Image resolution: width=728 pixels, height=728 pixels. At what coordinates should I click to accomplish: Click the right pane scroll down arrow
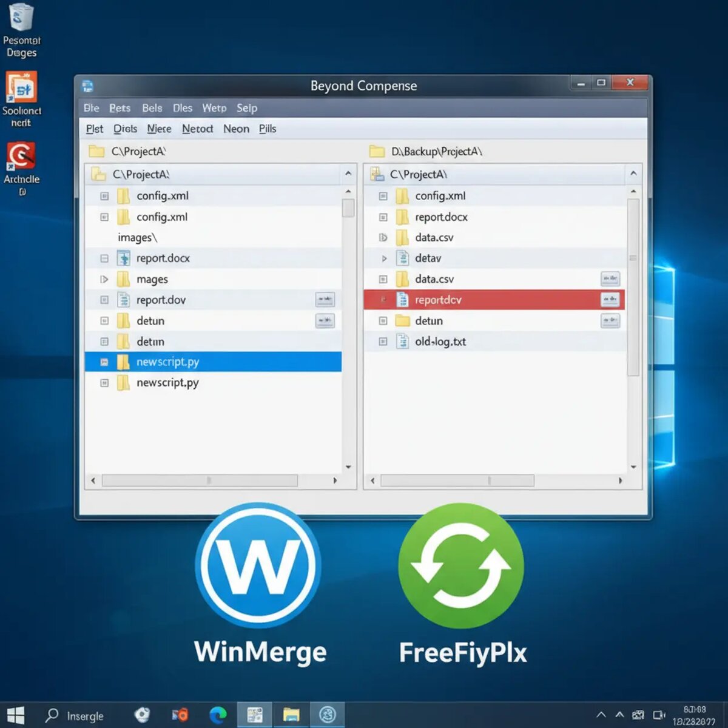click(633, 467)
